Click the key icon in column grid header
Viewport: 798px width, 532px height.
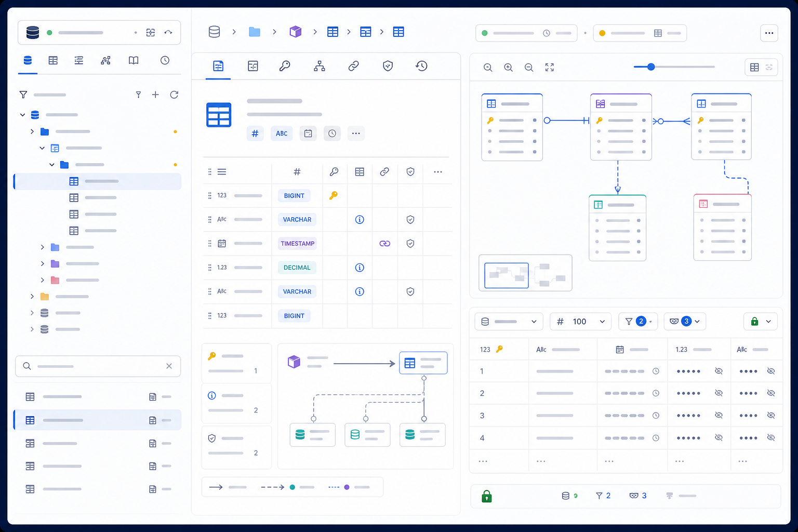click(x=334, y=172)
